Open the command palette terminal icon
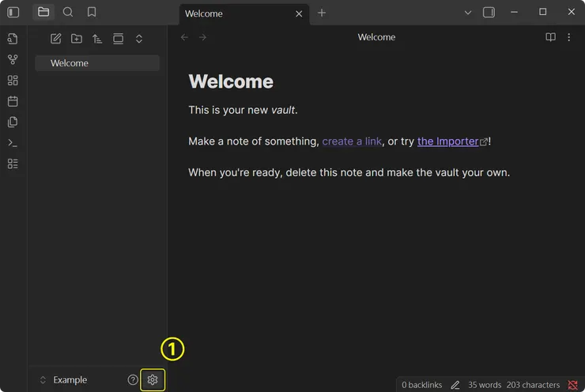 [13, 143]
